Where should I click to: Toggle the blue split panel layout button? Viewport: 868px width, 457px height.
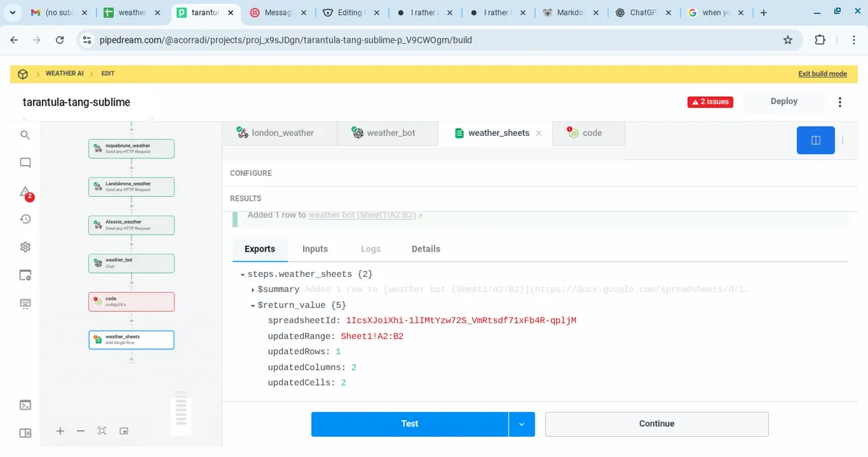[x=815, y=140]
